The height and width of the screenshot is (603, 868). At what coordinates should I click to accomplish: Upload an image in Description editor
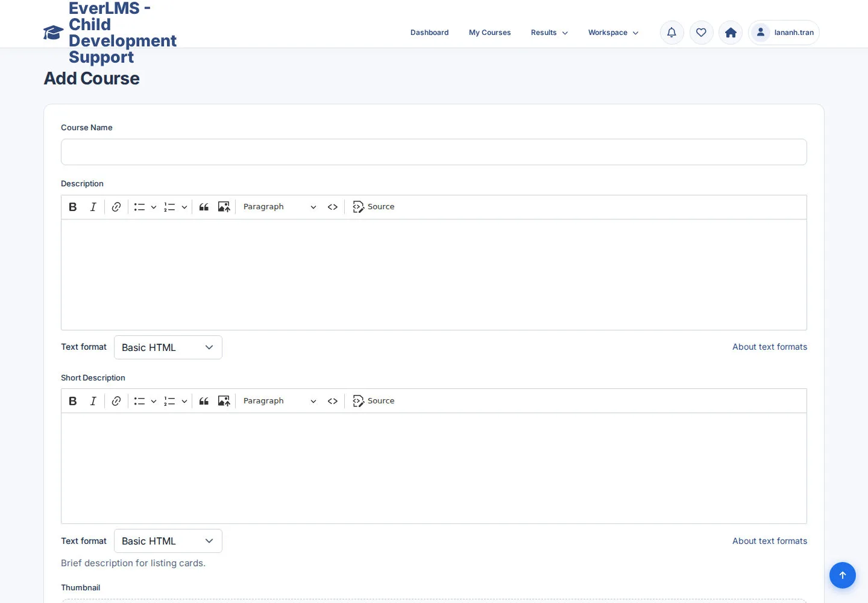point(224,207)
